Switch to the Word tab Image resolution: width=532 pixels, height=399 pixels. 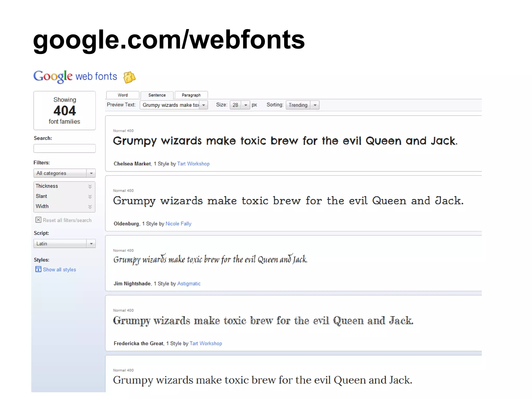pos(123,95)
